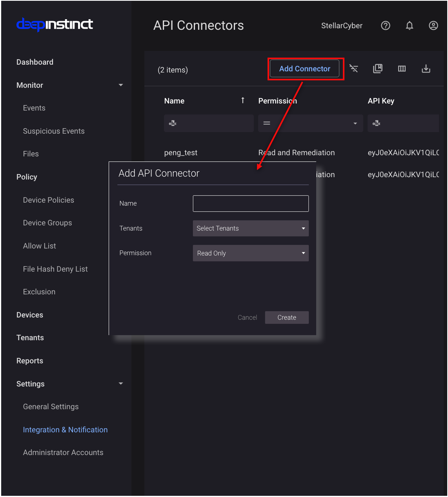Open the user account icon

(433, 25)
